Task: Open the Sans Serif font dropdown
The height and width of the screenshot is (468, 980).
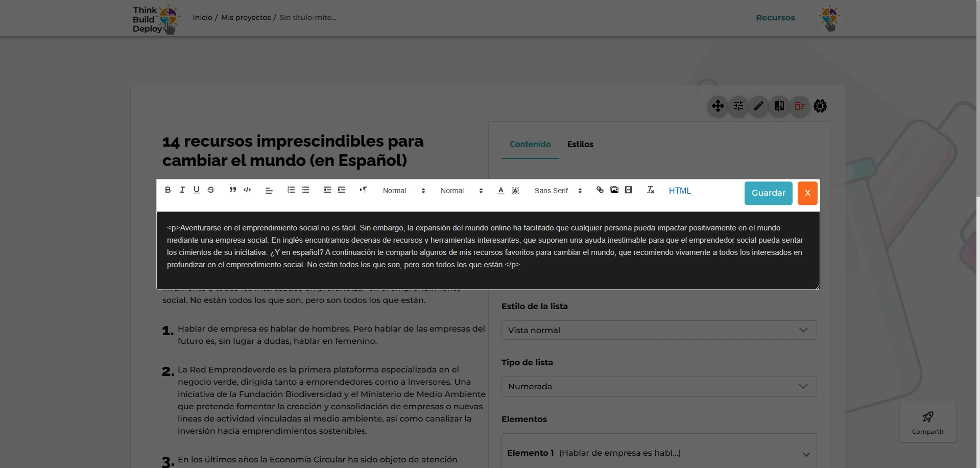Action: (557, 191)
